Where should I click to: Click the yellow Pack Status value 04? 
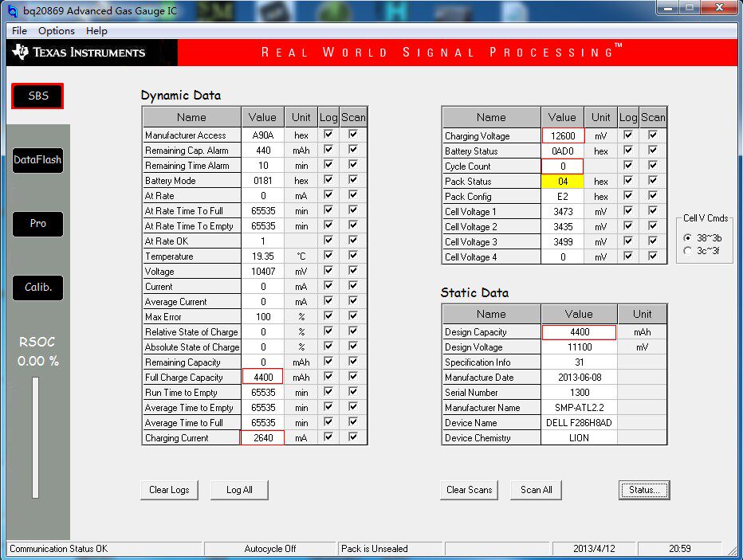[x=563, y=182]
